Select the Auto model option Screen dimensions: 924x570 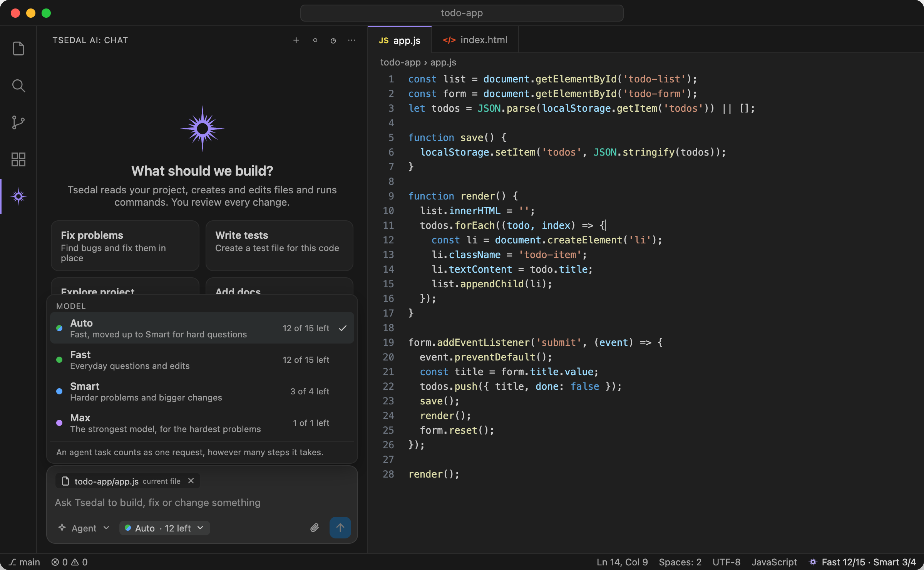point(202,328)
